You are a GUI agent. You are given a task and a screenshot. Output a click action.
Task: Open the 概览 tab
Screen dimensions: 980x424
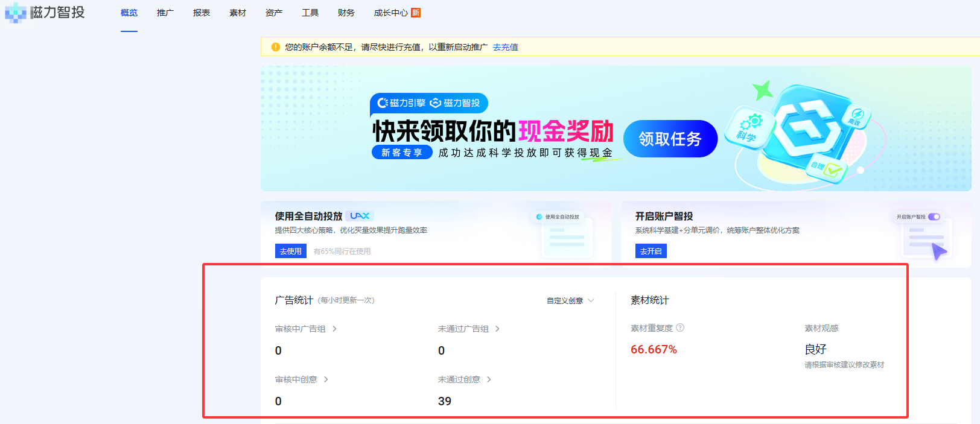pos(129,13)
